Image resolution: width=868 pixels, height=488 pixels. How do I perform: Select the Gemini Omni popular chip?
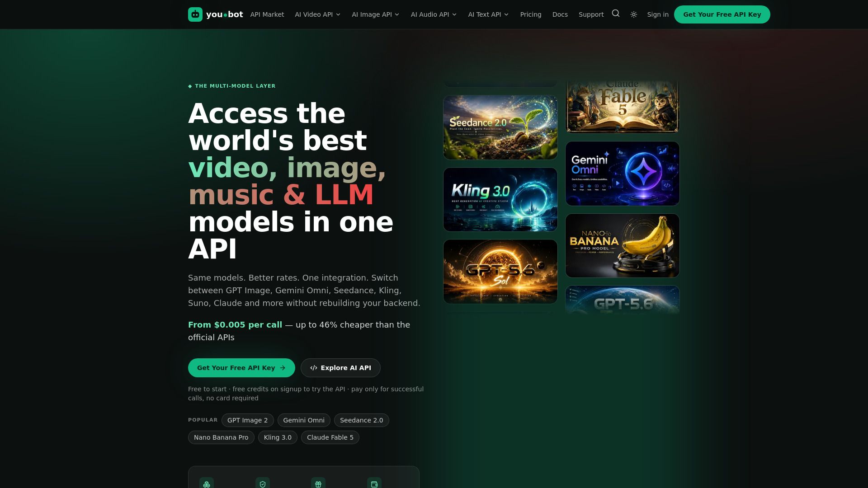(304, 420)
